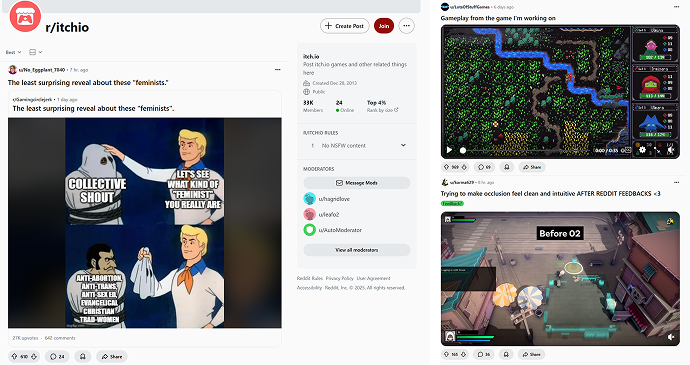Click award icon under the meme post
Image resolution: width=690 pixels, height=365 pixels.
coord(83,356)
